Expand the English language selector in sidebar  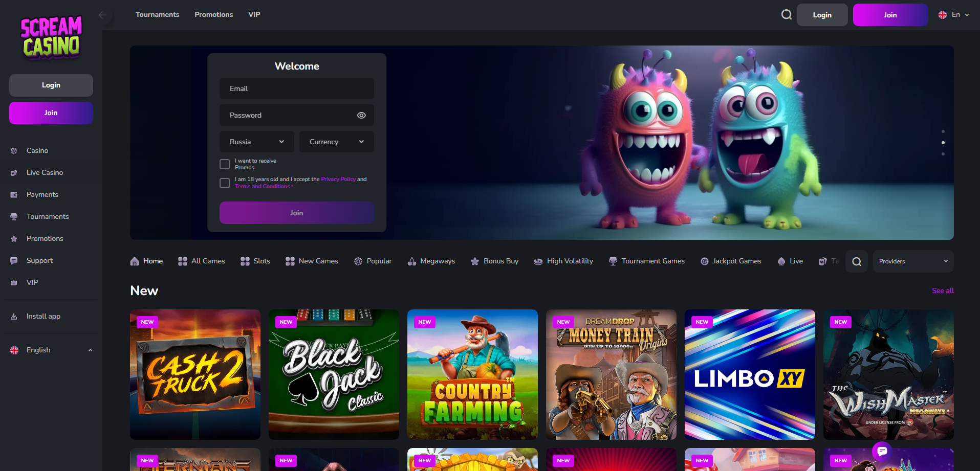(51, 350)
